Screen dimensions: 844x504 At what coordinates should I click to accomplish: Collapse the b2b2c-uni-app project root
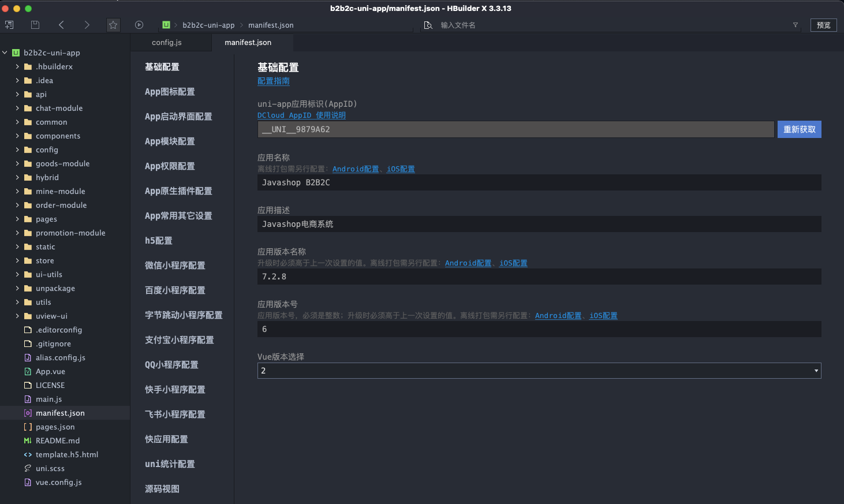(x=5, y=53)
